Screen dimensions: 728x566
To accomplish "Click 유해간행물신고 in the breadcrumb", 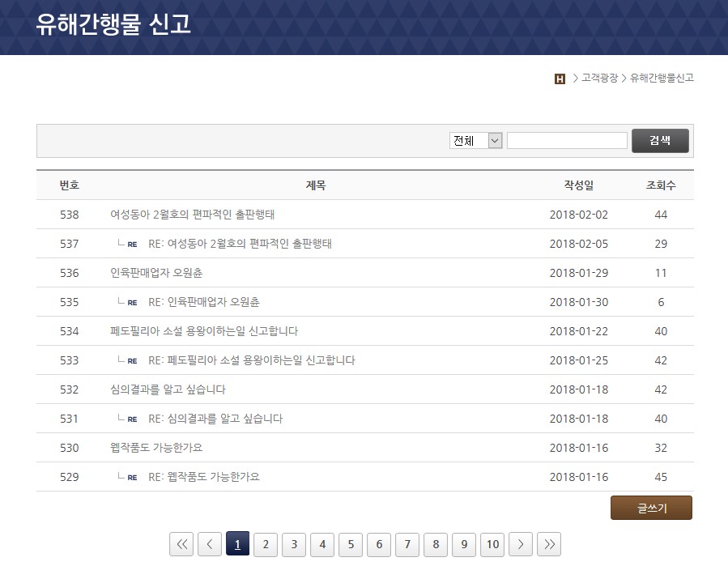I will coord(662,79).
